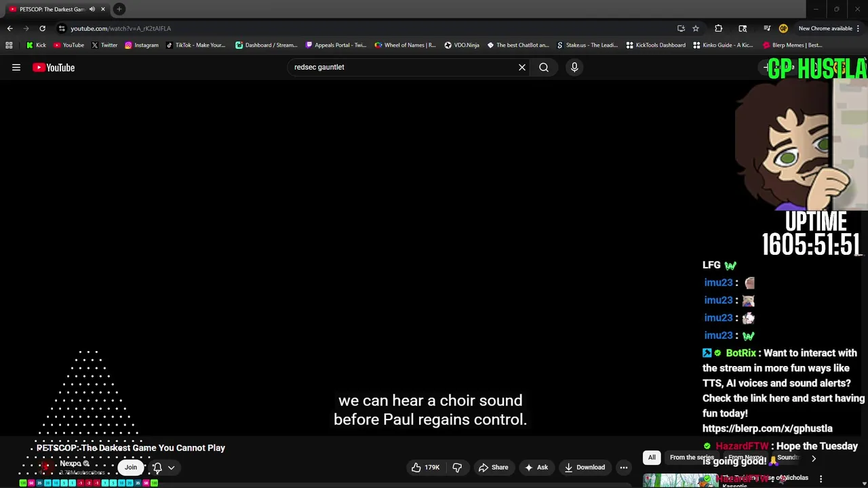Click HazardFTW username in chat
Image resolution: width=868 pixels, height=488 pixels.
coord(742,446)
